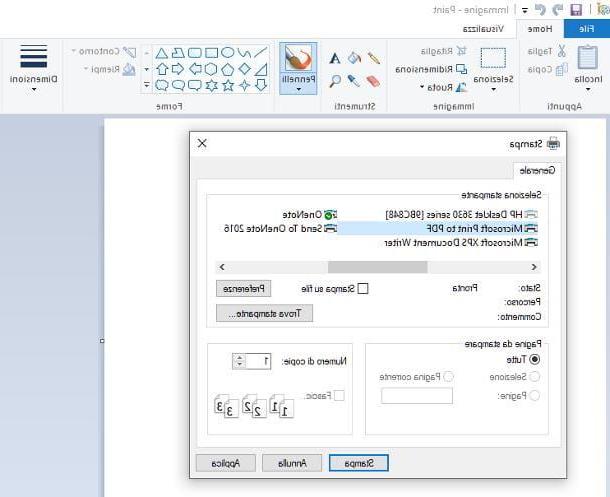Select the Selezione radio button in Pagine da stampare
This screenshot has width=610, height=497.
[x=535, y=376]
